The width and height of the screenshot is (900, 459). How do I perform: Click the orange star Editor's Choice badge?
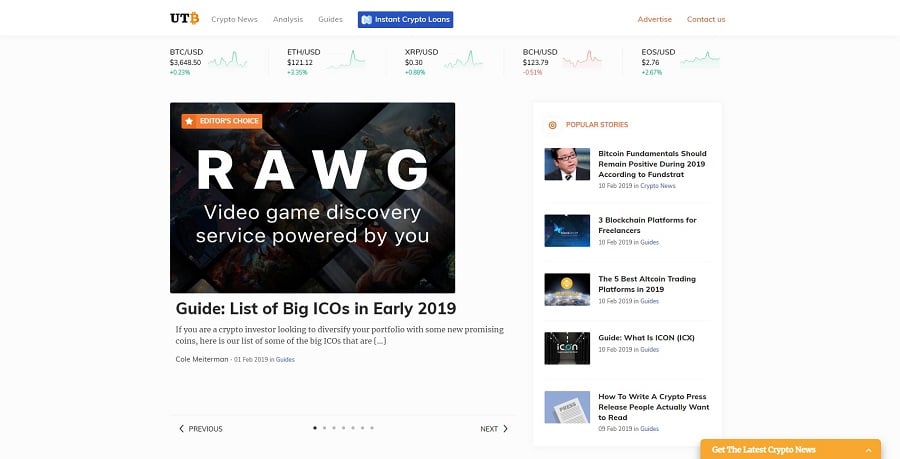point(221,121)
